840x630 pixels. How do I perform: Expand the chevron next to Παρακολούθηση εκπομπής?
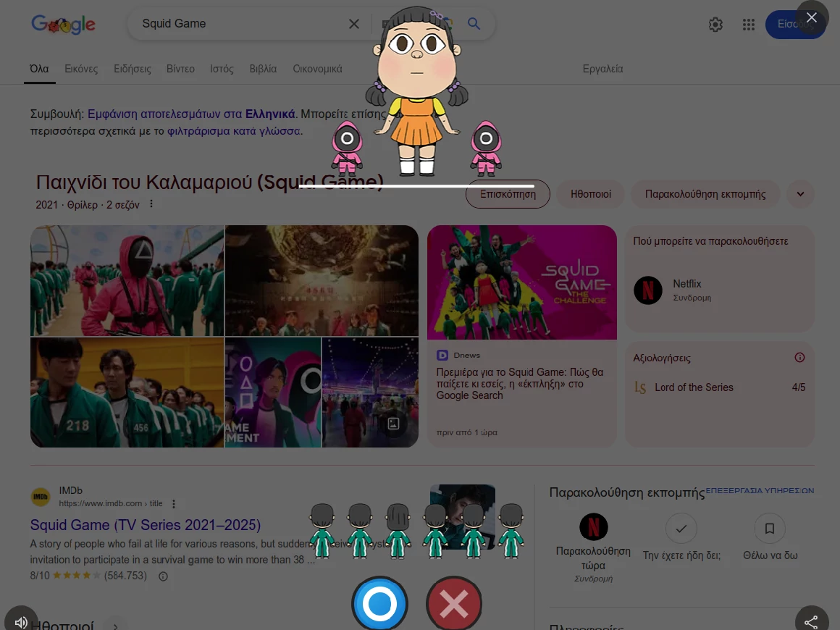click(800, 194)
